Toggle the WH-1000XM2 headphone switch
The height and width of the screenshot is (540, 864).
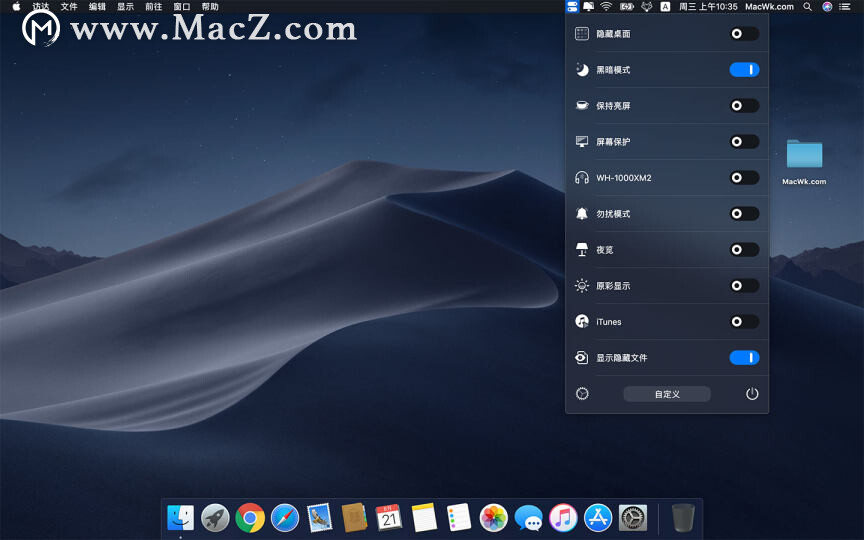pos(744,177)
